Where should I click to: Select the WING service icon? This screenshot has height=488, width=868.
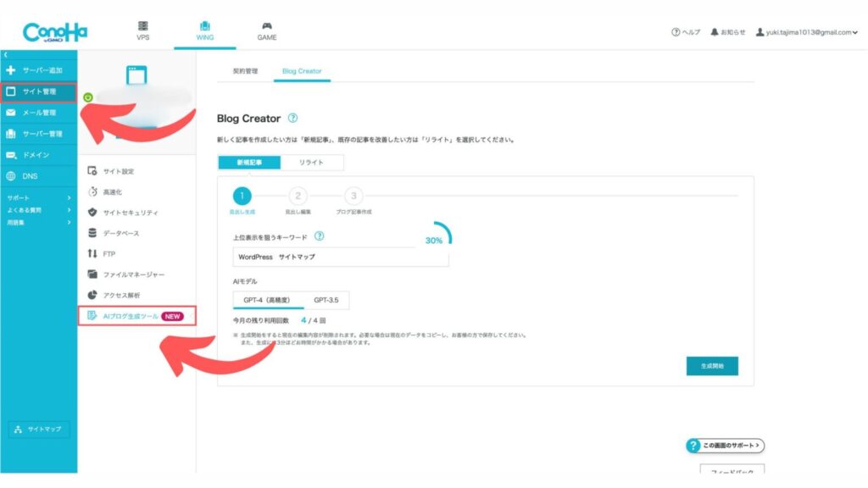point(205,26)
